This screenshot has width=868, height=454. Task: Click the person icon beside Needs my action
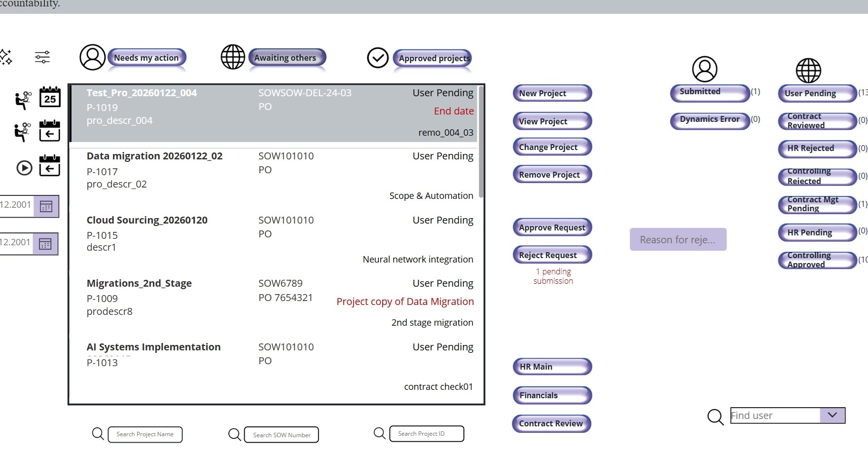click(93, 57)
